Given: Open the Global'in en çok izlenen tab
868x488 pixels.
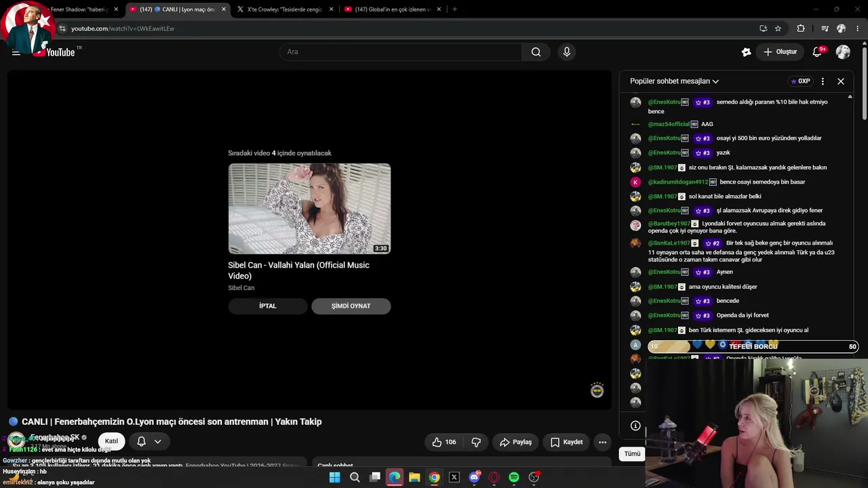Looking at the screenshot, I should point(393,9).
